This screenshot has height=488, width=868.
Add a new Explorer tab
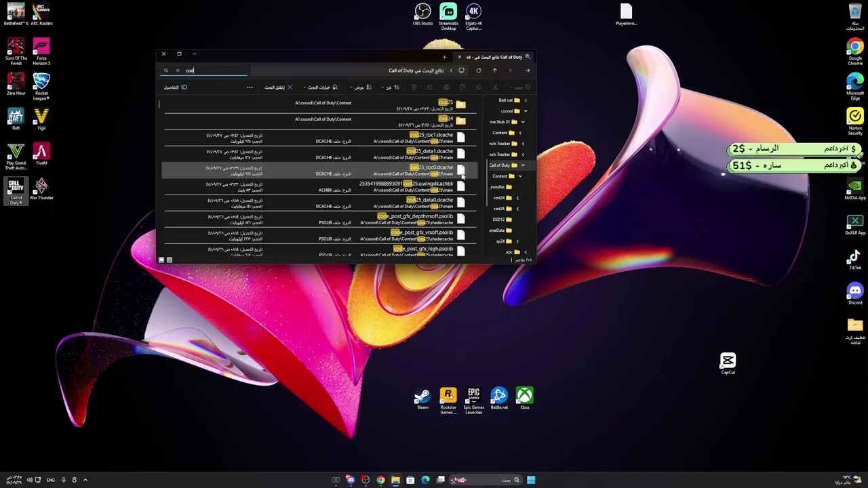[444, 57]
